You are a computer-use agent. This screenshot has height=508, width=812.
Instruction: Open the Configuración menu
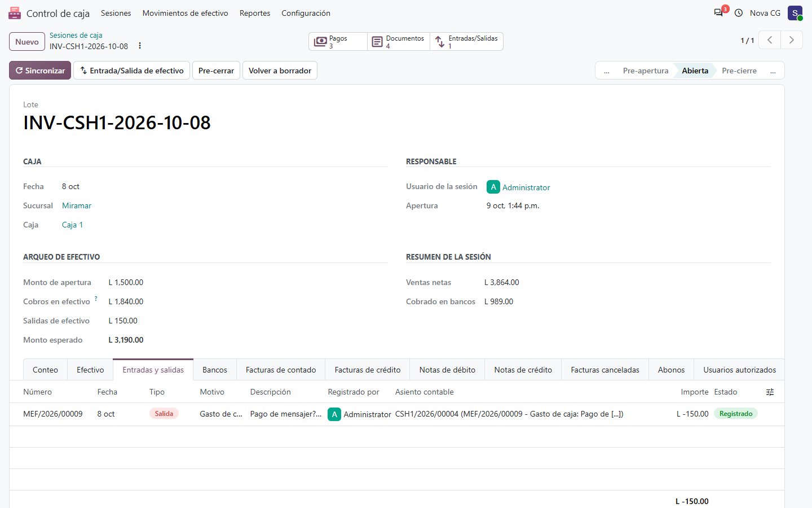[x=306, y=13]
